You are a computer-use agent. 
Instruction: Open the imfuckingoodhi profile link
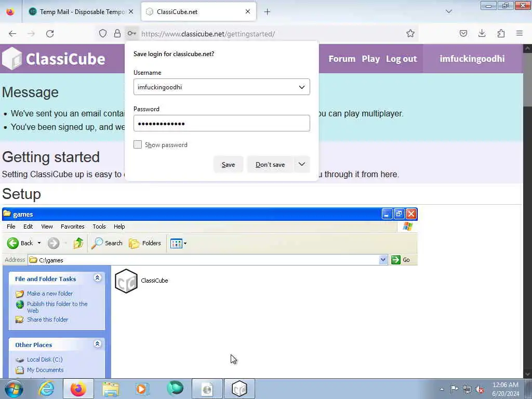tap(472, 59)
